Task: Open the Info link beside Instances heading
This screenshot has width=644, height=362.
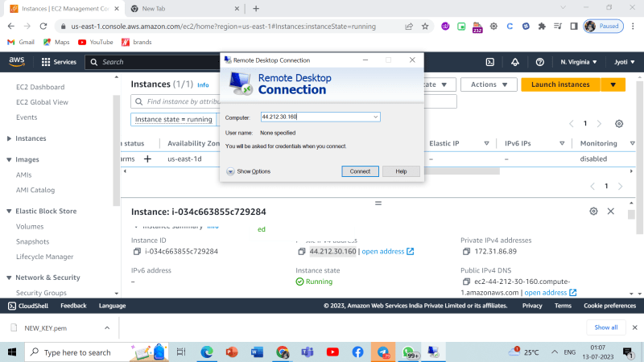Action: 203,85
